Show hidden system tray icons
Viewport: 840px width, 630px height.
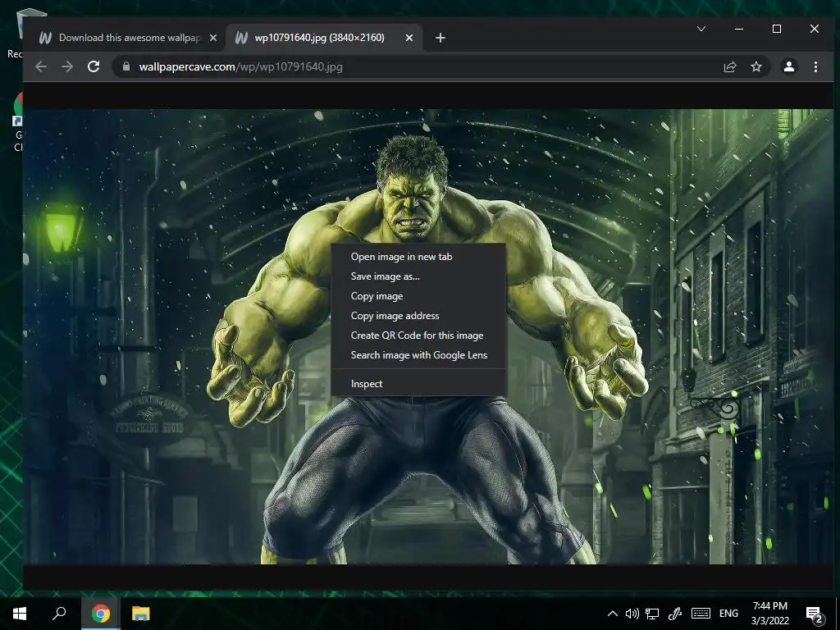click(x=612, y=614)
